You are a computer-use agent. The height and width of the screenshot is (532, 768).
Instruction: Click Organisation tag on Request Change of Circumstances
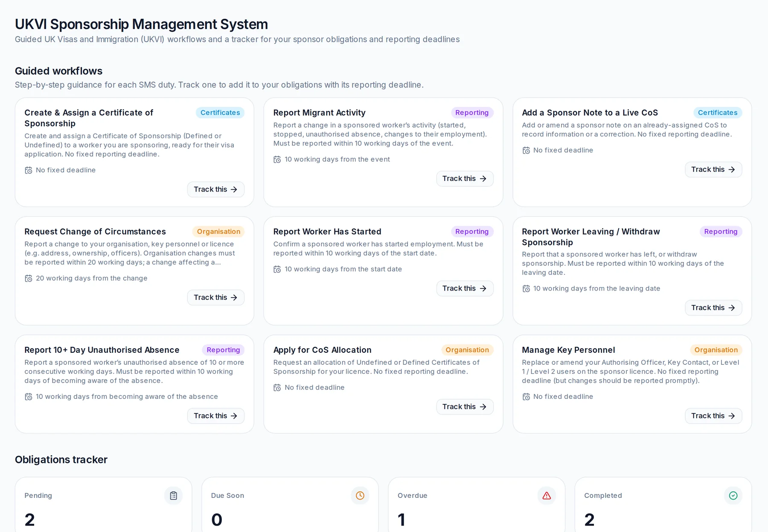(218, 232)
